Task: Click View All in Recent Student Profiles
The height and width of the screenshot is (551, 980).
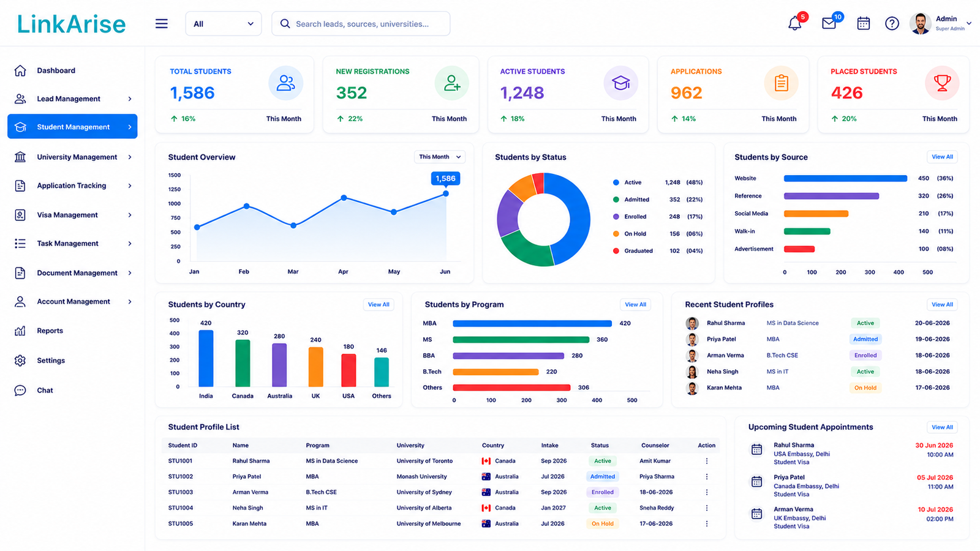Action: 942,304
